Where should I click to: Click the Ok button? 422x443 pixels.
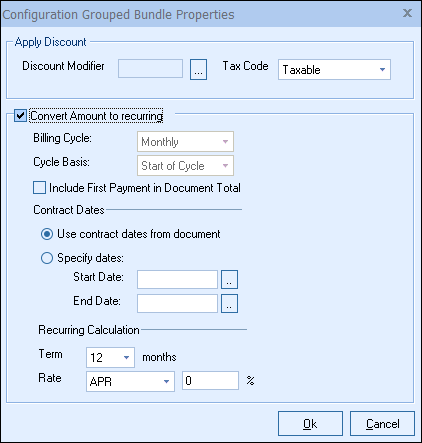(310, 424)
